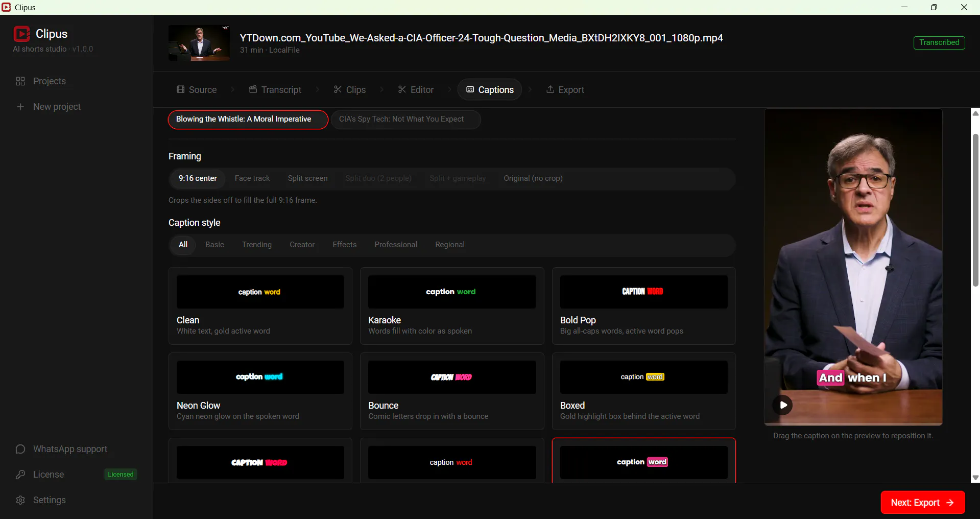
Task: Go to the Source step
Action: coord(197,89)
